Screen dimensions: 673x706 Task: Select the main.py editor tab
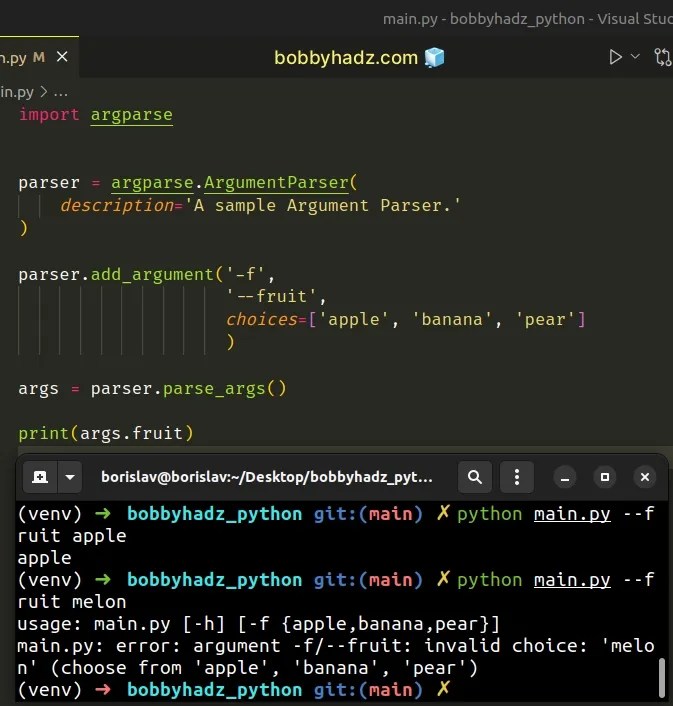39,57
